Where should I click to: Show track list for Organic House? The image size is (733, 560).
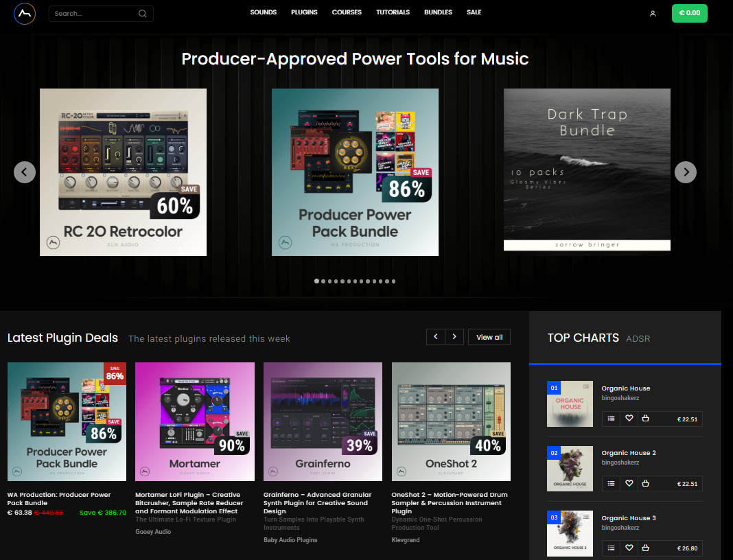tap(611, 419)
